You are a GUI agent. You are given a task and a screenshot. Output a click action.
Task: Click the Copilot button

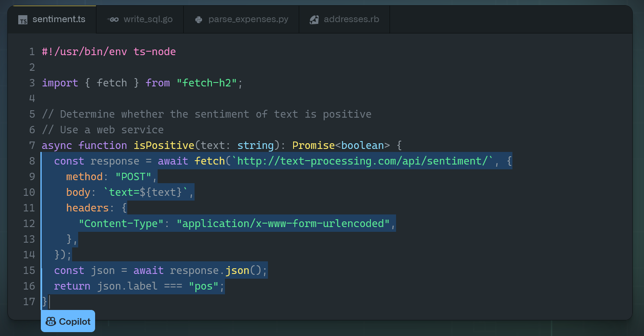[68, 321]
